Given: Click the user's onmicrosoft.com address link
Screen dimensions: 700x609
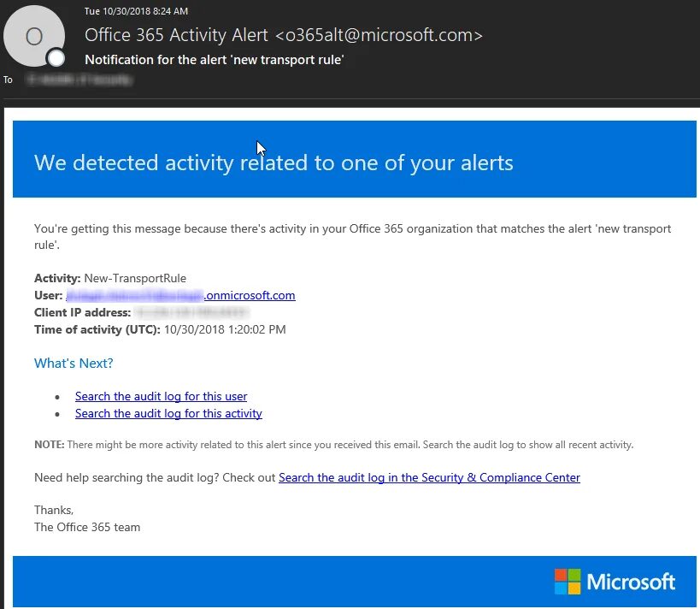Looking at the screenshot, I should [180, 295].
